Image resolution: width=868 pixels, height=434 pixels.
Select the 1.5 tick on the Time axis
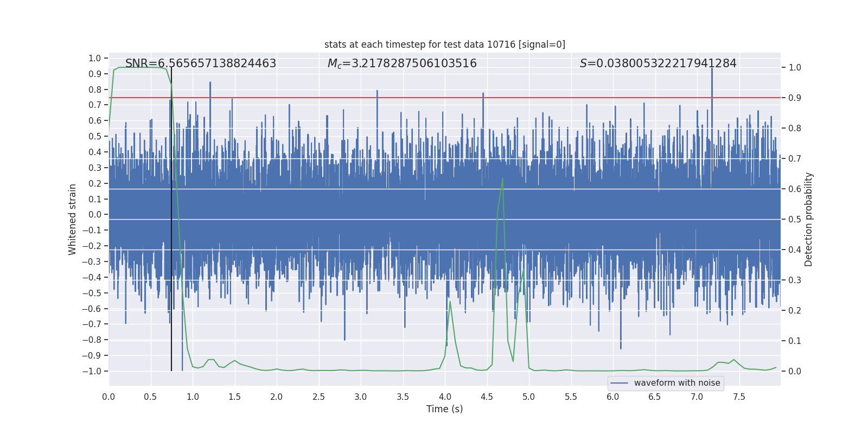(x=234, y=397)
